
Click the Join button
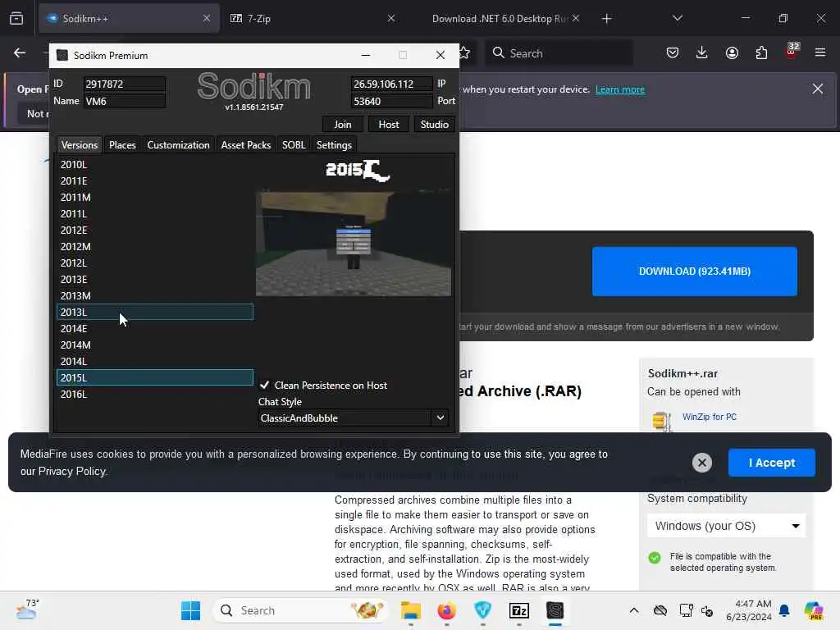click(x=343, y=125)
